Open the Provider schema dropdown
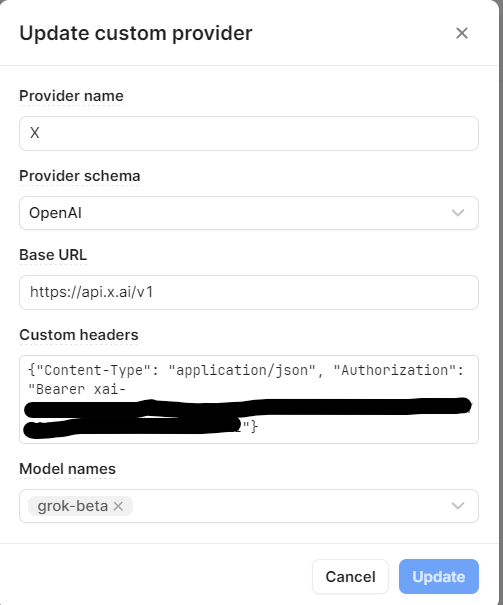The width and height of the screenshot is (503, 605). tap(249, 213)
